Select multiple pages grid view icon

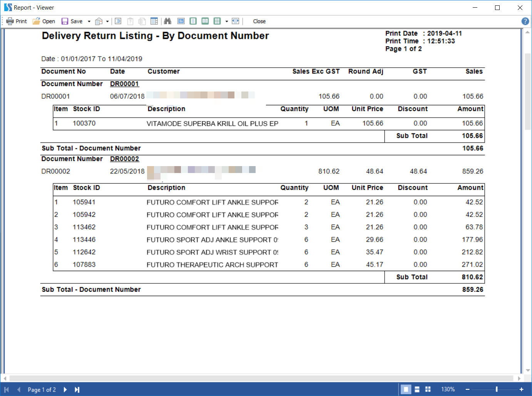[x=217, y=21]
